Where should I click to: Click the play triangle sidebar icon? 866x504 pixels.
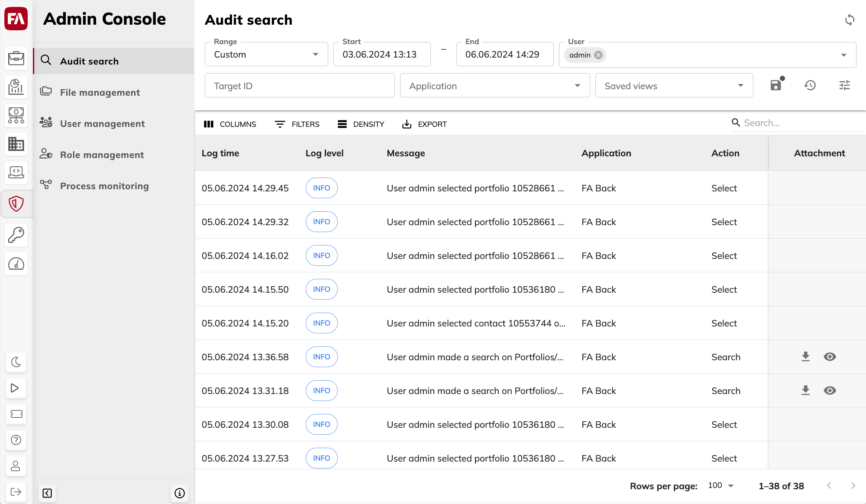16,388
